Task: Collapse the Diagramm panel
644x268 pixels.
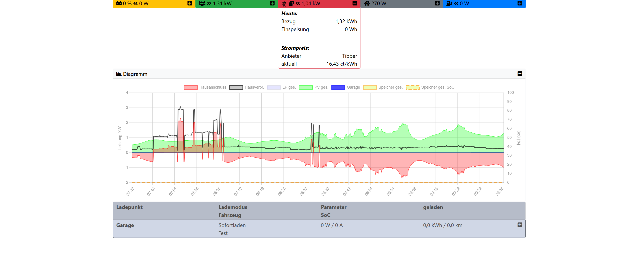Action: pyautogui.click(x=520, y=74)
